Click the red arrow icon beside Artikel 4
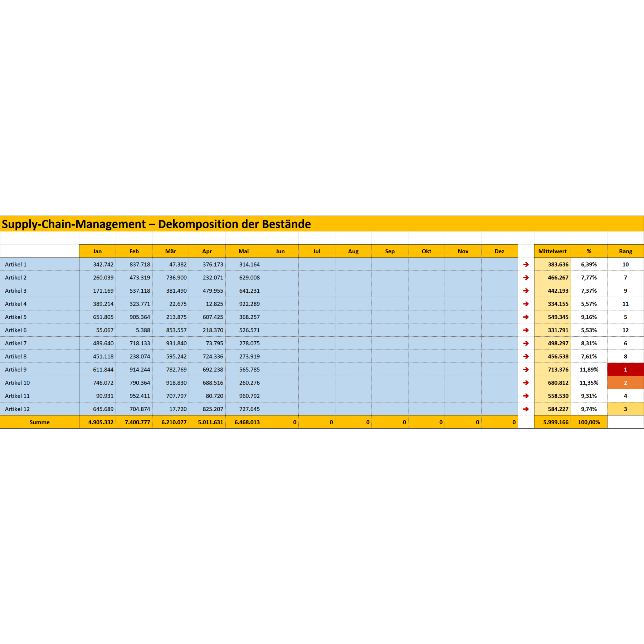 click(526, 304)
